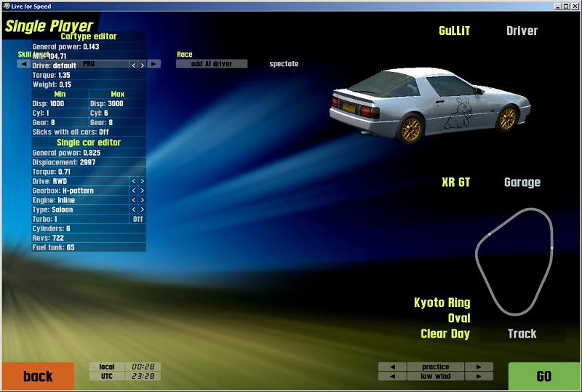The width and height of the screenshot is (582, 392).
Task: Click left arrow beside practice mode
Action: [x=392, y=367]
